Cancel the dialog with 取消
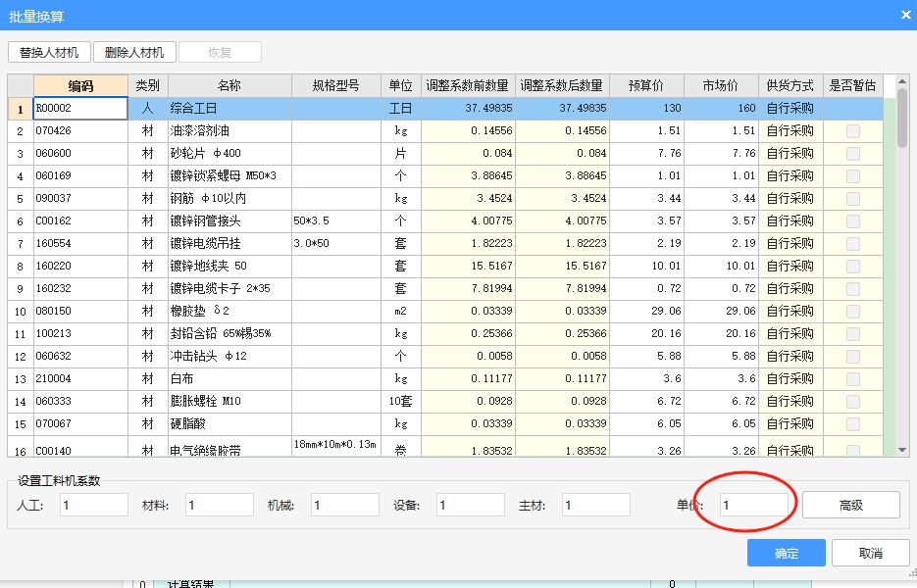 pos(870,553)
